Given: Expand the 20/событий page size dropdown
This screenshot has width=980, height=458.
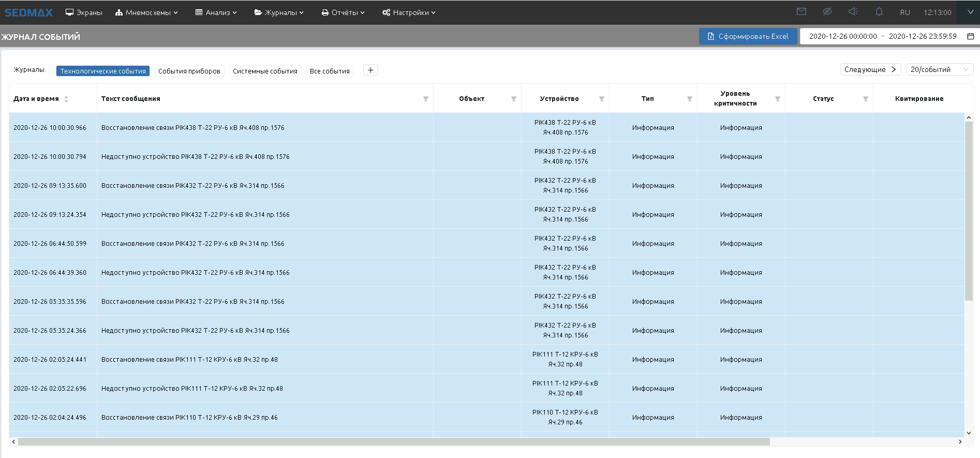Looking at the screenshot, I should (939, 69).
